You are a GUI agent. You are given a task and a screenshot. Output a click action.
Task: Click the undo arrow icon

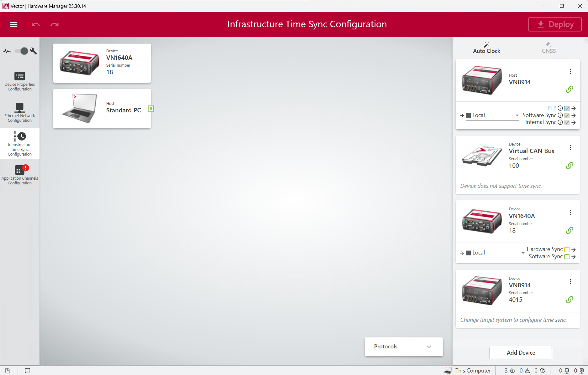(x=36, y=24)
